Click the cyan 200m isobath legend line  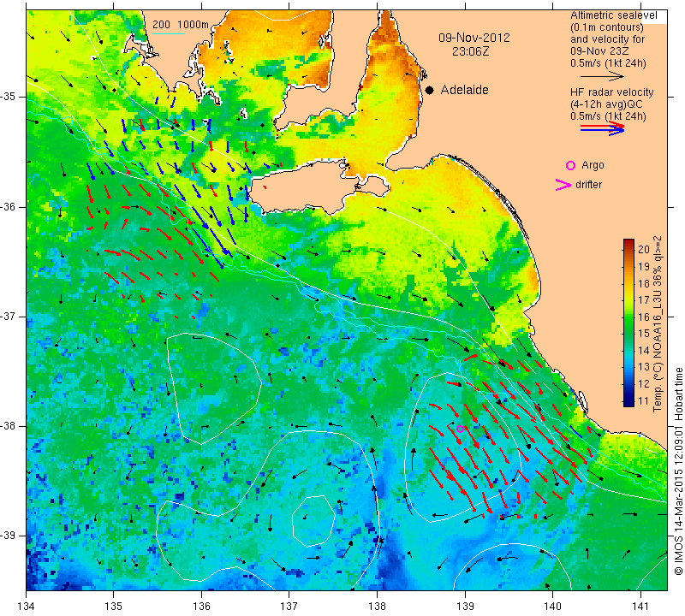(169, 33)
